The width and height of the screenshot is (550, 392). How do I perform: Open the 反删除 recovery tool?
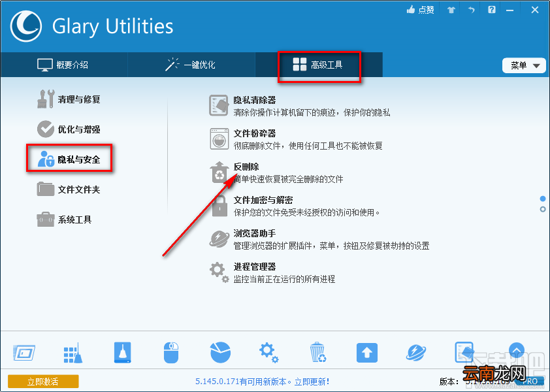tap(276, 172)
